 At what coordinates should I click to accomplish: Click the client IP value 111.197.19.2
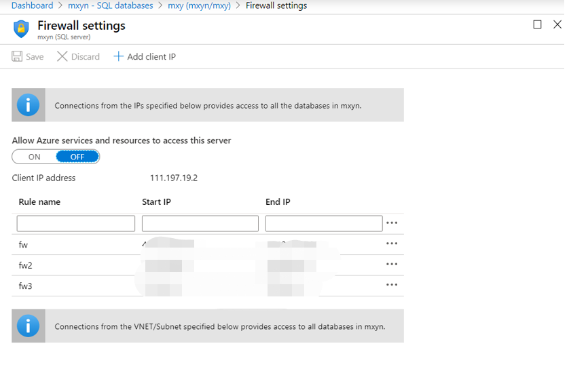[174, 178]
